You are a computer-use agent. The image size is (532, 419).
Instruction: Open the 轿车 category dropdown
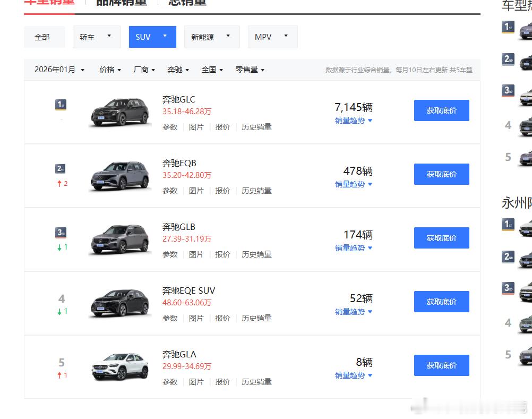coord(97,37)
